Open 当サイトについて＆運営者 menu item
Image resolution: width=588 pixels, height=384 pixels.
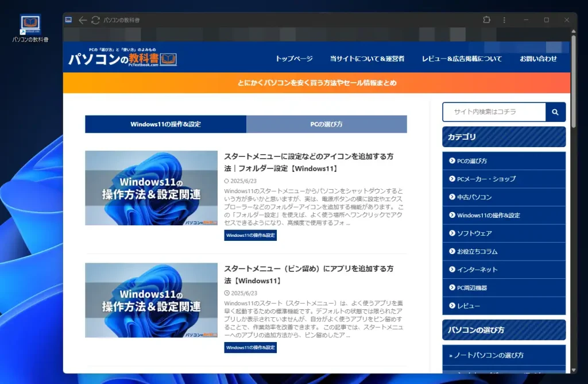pos(367,59)
